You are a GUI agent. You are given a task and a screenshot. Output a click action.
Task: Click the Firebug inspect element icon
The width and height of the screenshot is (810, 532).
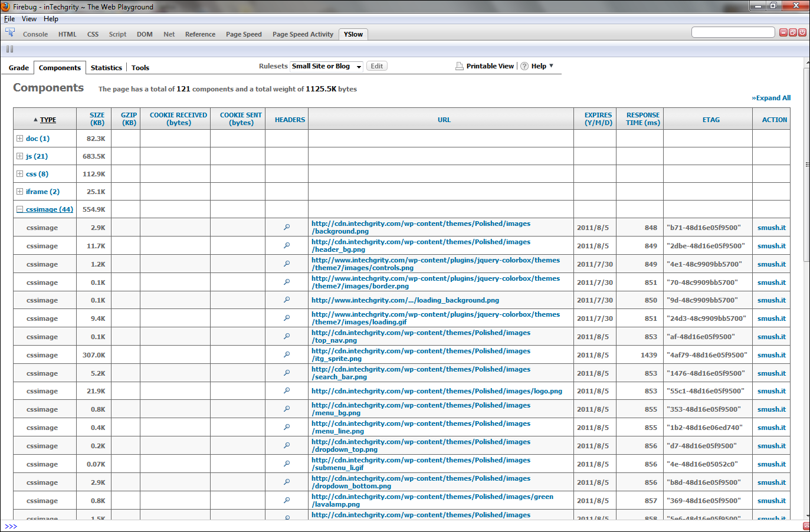click(x=10, y=32)
